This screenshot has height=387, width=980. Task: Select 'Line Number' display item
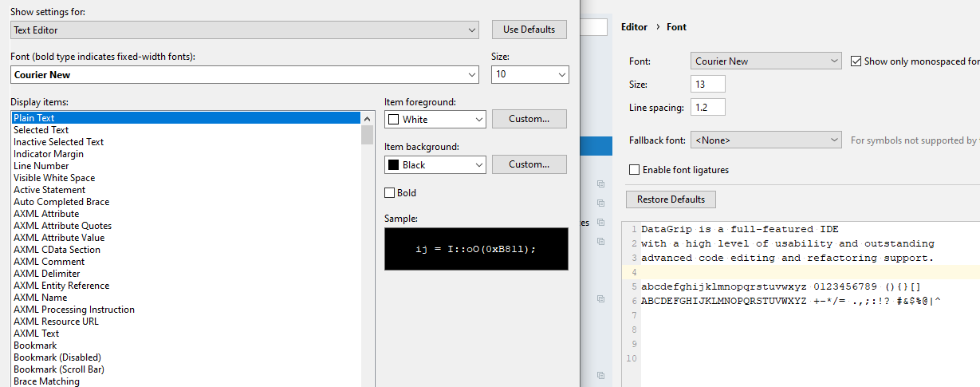click(186, 166)
